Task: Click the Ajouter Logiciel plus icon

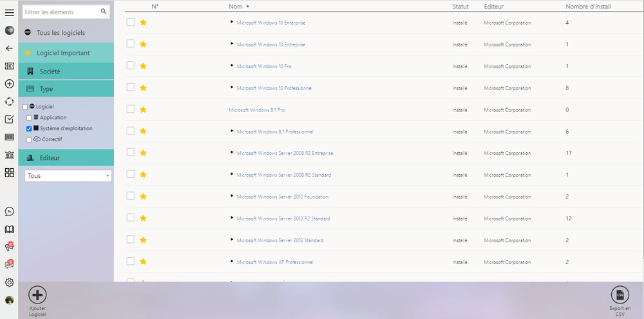Action: click(37, 295)
